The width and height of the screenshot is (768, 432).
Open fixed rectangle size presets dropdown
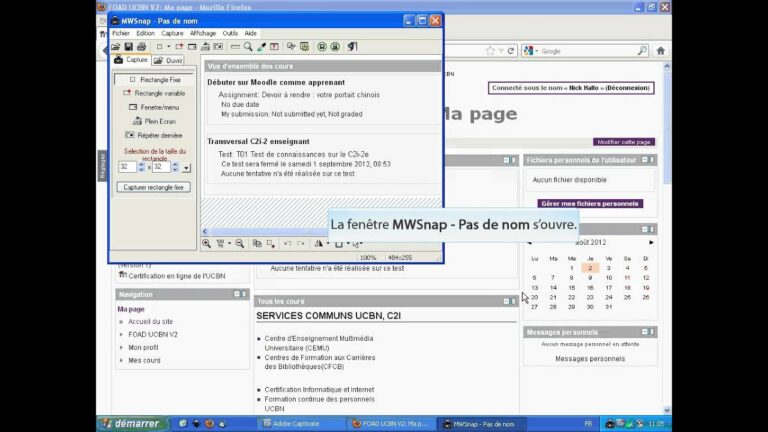point(187,168)
